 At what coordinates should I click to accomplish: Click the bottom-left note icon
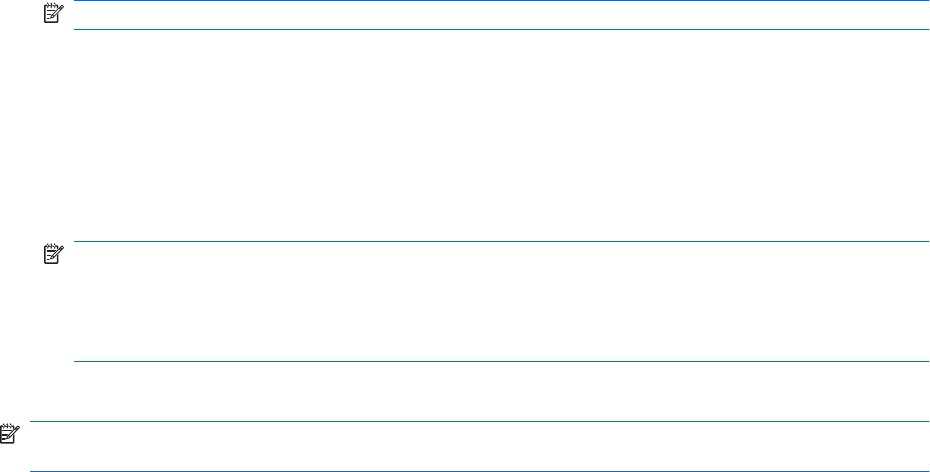(9, 436)
